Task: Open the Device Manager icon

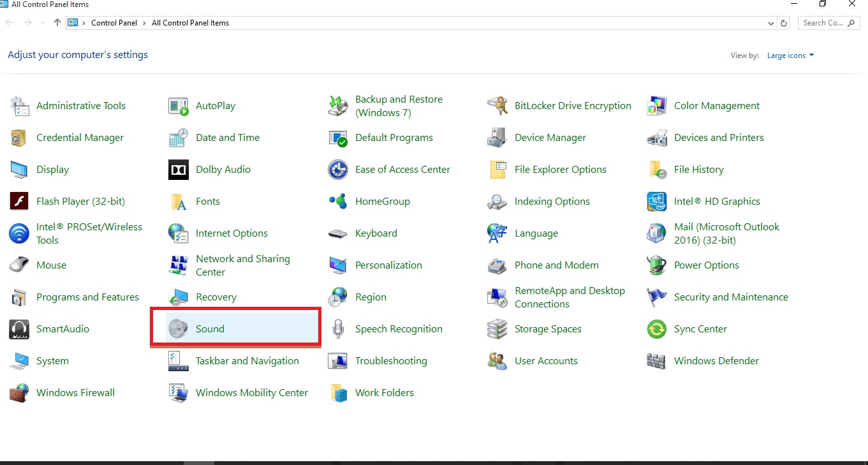Action: tap(497, 138)
